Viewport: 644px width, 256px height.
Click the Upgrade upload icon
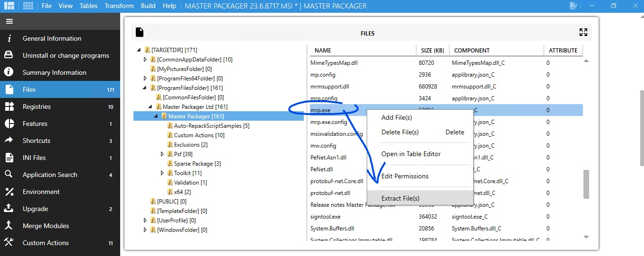pos(9,209)
